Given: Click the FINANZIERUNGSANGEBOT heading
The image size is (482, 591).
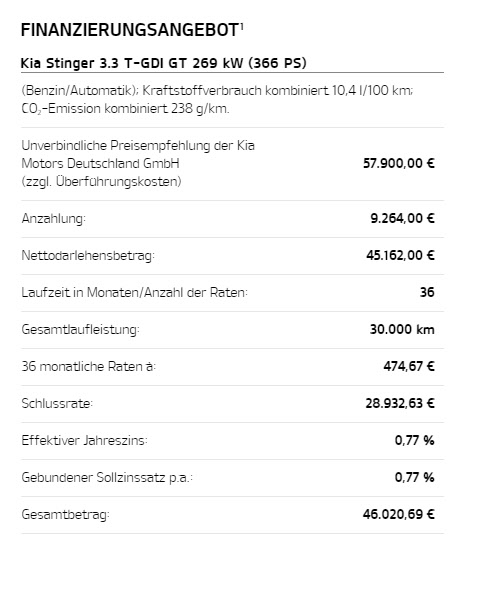Looking at the screenshot, I should (x=130, y=30).
